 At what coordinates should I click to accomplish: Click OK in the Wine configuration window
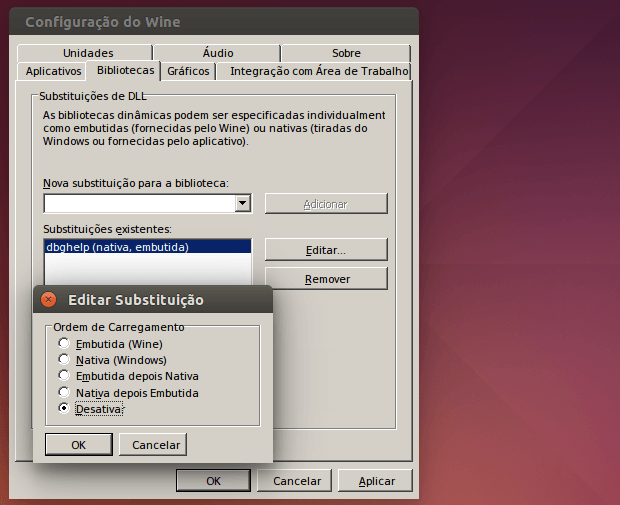click(x=214, y=480)
